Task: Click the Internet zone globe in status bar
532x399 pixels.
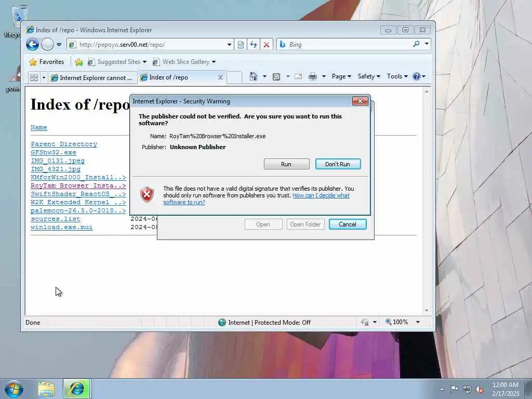Action: [x=222, y=322]
